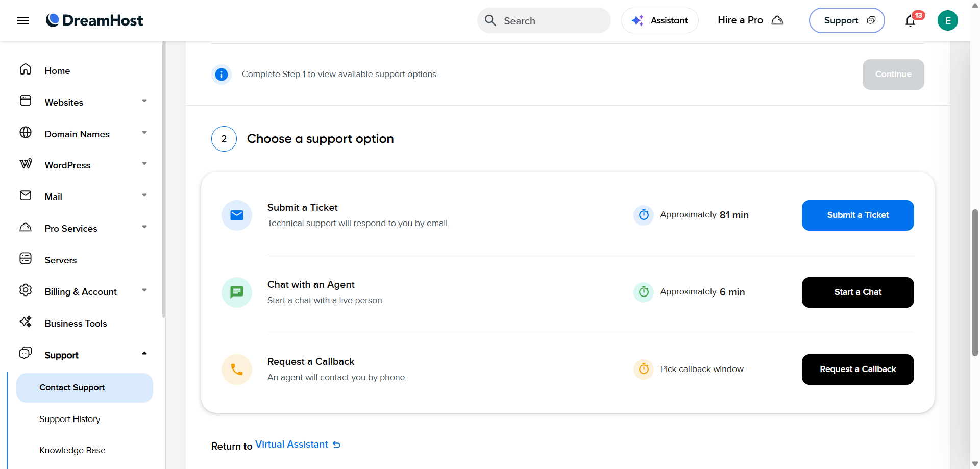The height and width of the screenshot is (469, 980).
Task: Click the Start a Chat button
Action: tap(858, 292)
